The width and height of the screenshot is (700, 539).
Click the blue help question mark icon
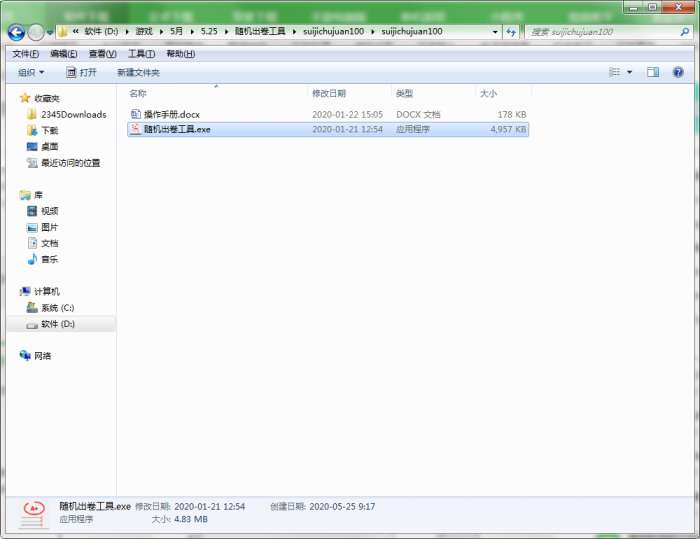tap(678, 72)
